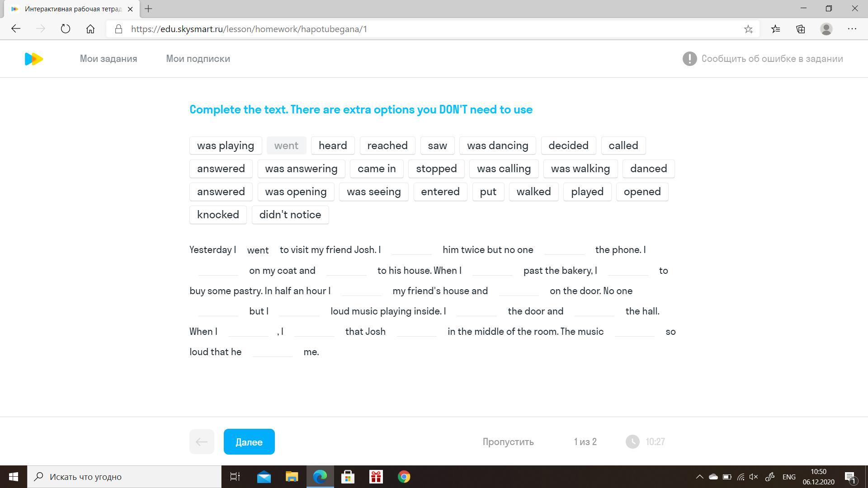Open browser settings ellipsis menu

pos(852,29)
